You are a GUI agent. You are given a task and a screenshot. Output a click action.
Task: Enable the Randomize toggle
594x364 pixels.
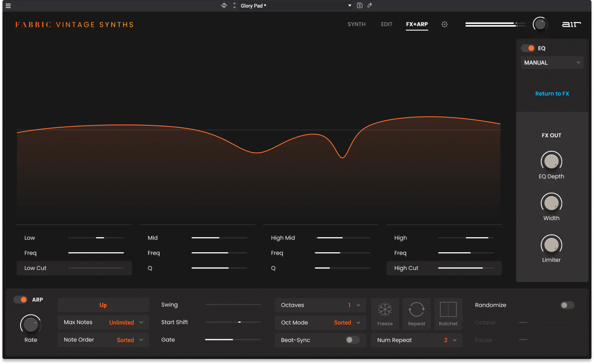(567, 305)
